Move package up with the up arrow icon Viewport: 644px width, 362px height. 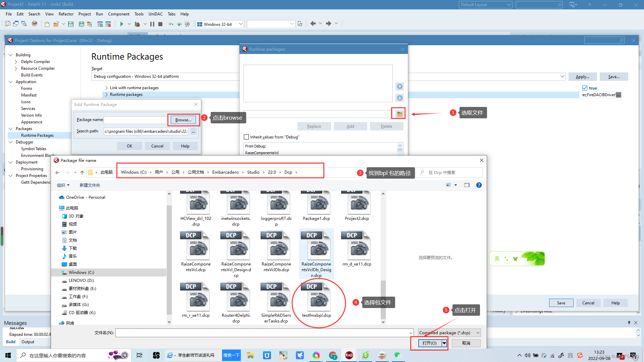pyautogui.click(x=399, y=86)
